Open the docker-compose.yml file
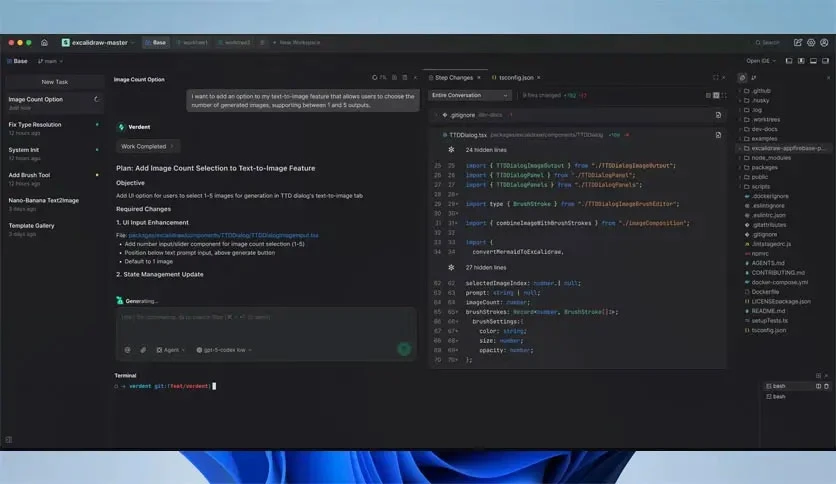The height and width of the screenshot is (484, 836). tap(776, 283)
